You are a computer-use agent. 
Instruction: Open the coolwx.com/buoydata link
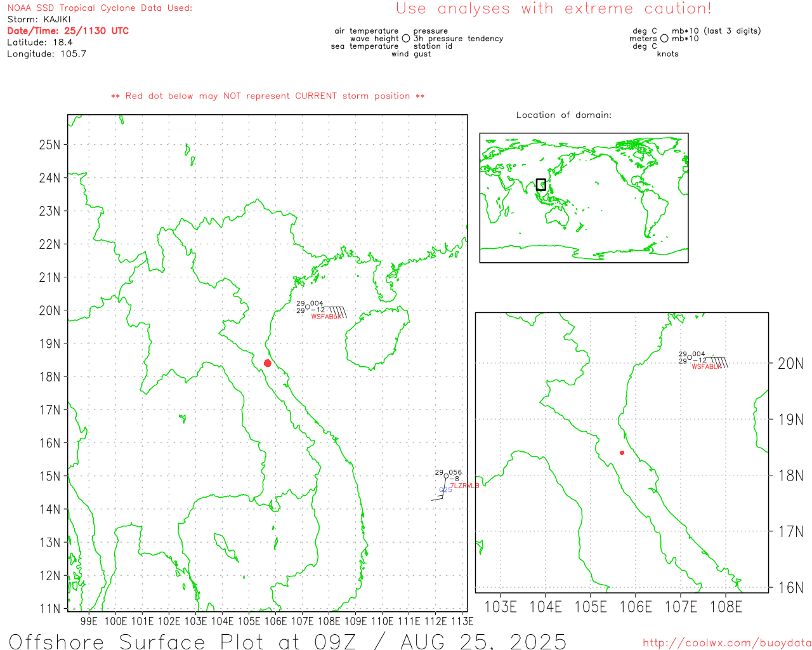click(727, 643)
